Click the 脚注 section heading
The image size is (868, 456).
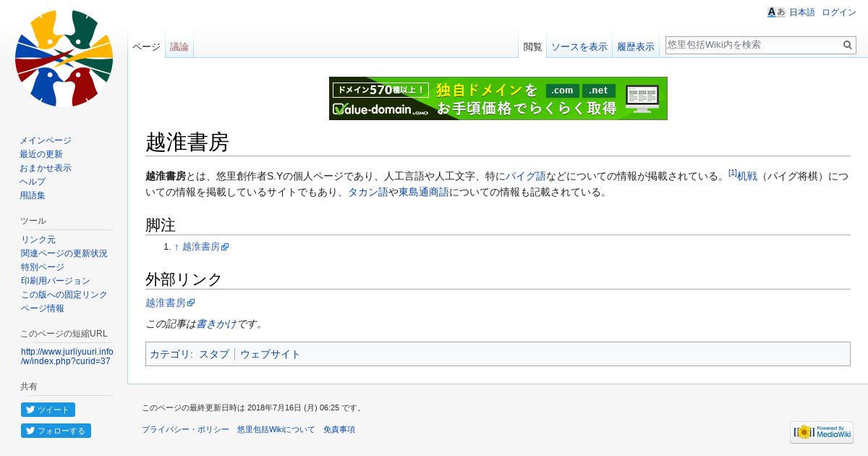[161, 225]
